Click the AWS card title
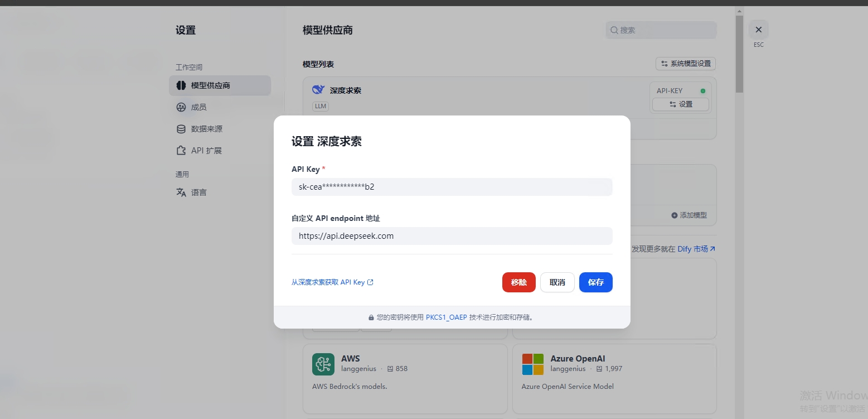This screenshot has height=419, width=868. 351,359
